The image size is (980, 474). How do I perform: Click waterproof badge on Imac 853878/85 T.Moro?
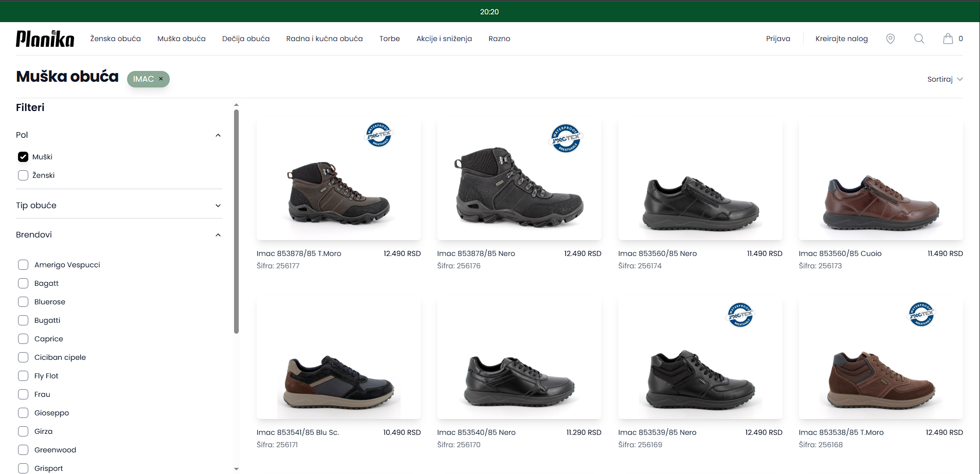(379, 135)
